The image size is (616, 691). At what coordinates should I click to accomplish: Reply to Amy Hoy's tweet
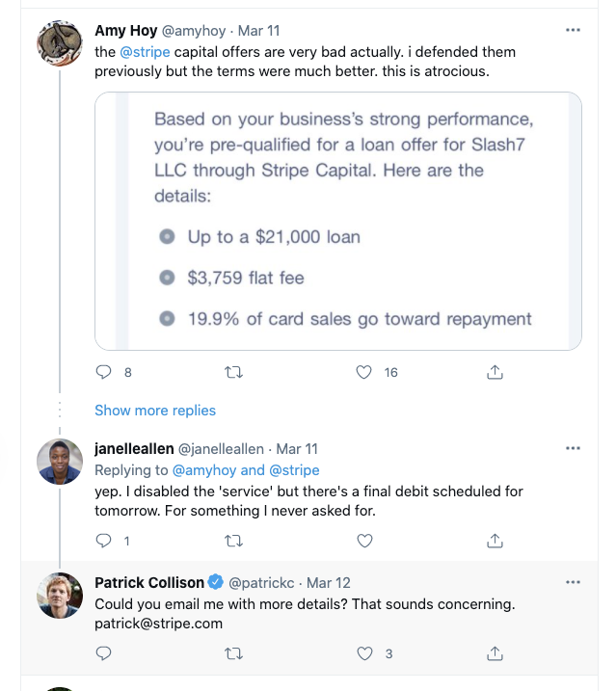click(103, 372)
